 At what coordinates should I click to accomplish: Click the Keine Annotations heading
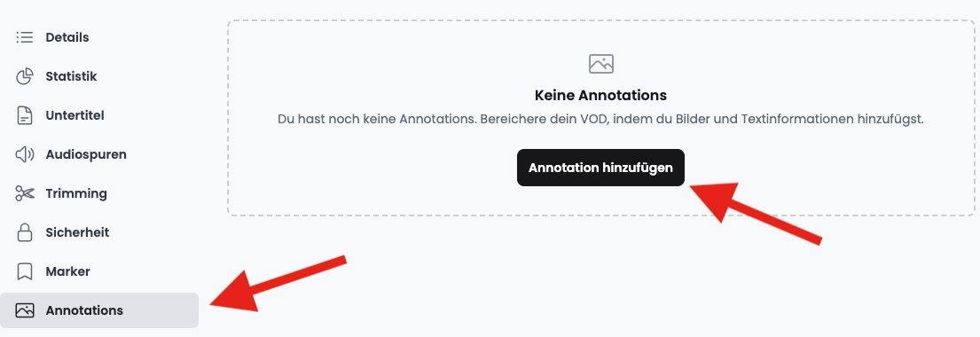[x=600, y=96]
